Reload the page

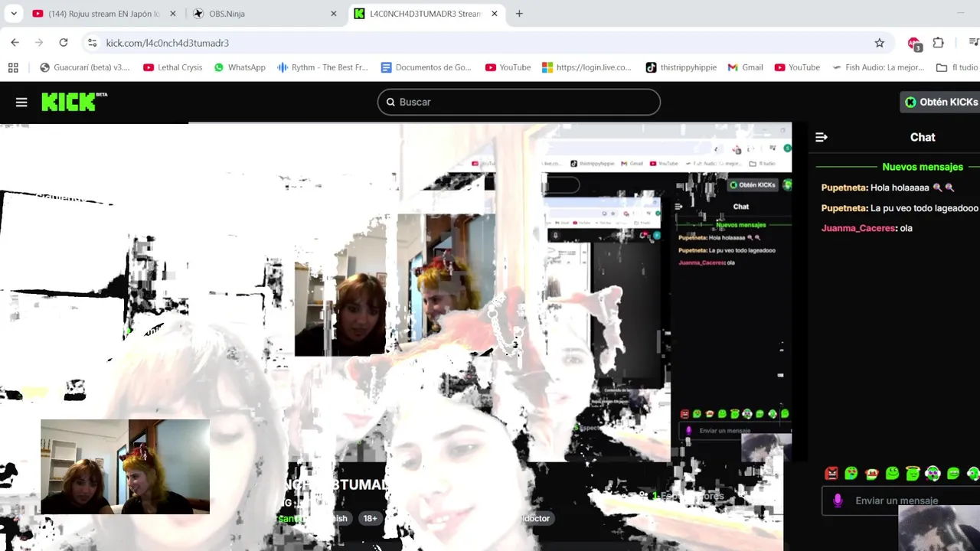64,43
